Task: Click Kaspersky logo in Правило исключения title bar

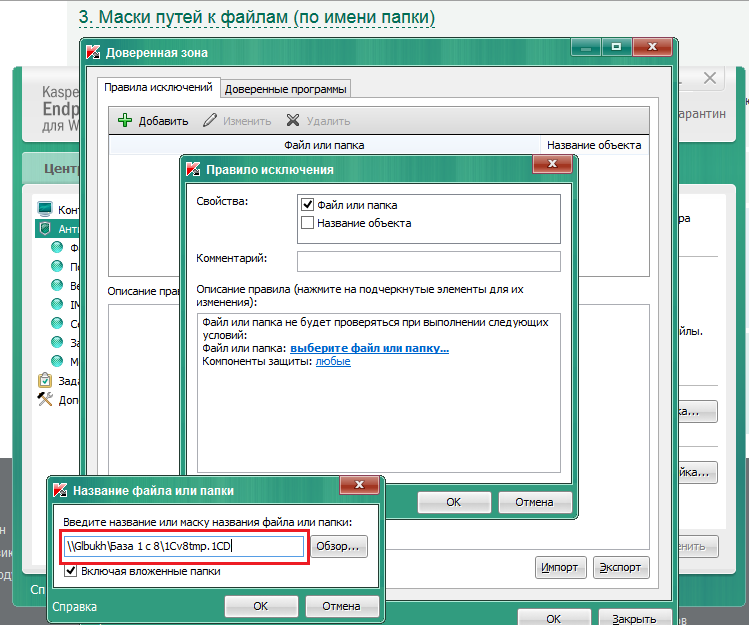Action: [193, 169]
